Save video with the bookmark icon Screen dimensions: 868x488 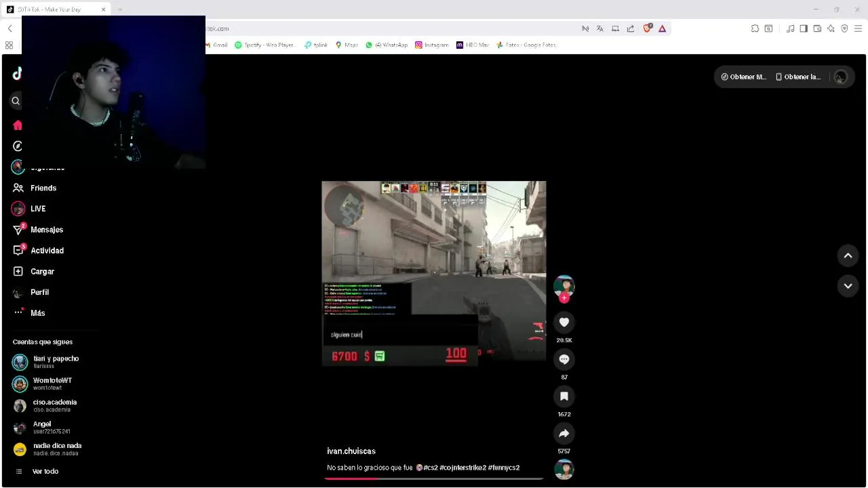tap(564, 396)
